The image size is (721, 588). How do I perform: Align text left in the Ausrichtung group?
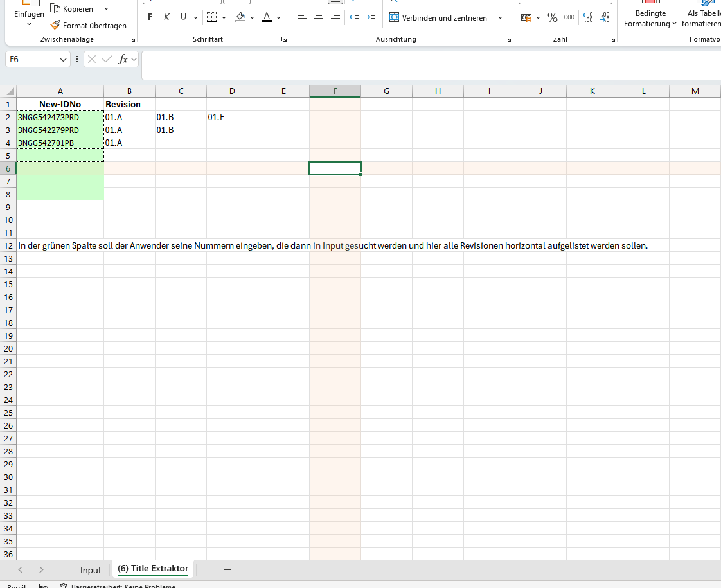tap(301, 17)
